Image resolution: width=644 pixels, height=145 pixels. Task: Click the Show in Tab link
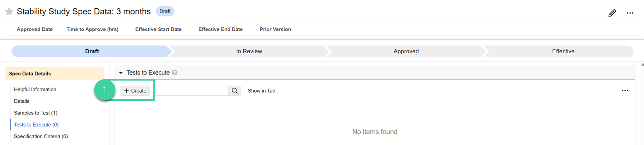click(x=261, y=91)
